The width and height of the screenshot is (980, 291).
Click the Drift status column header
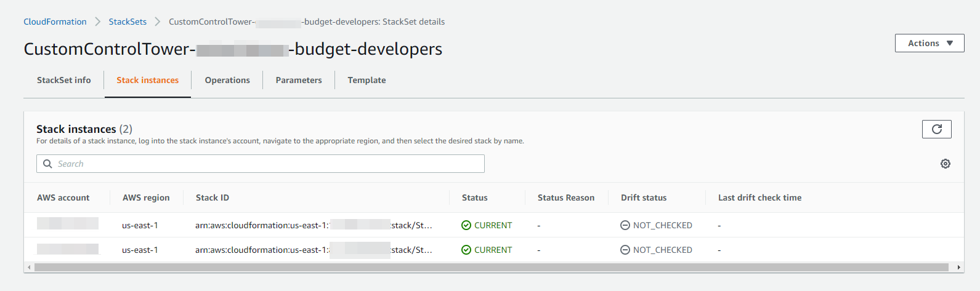tap(644, 197)
